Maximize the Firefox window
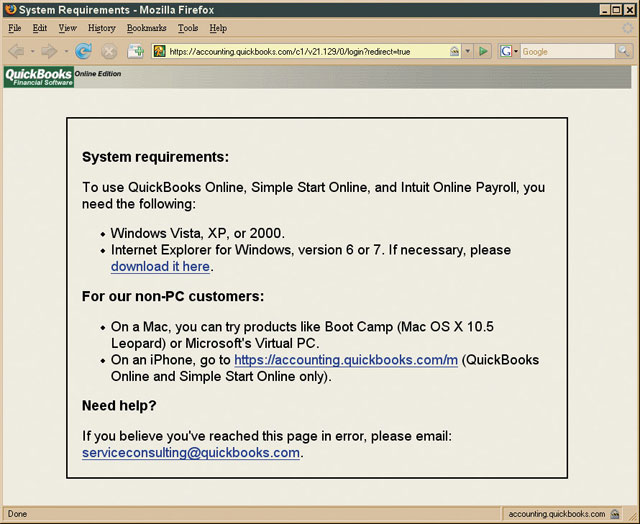640x524 pixels. point(617,9)
